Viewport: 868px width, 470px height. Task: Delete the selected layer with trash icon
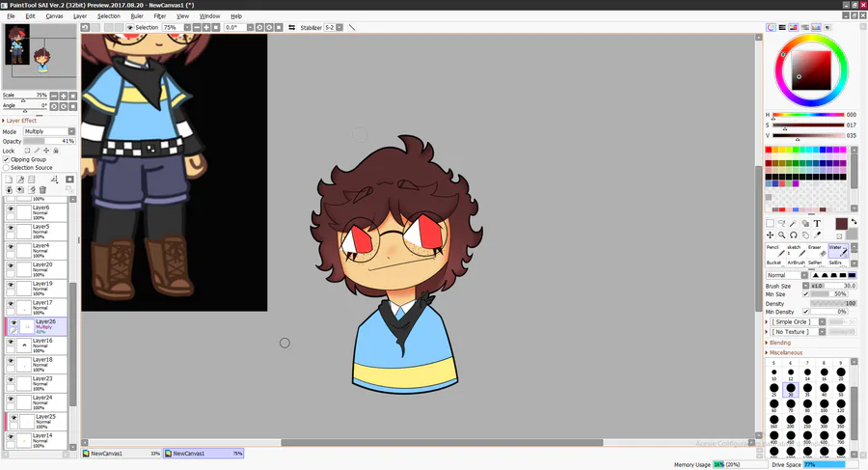42,189
